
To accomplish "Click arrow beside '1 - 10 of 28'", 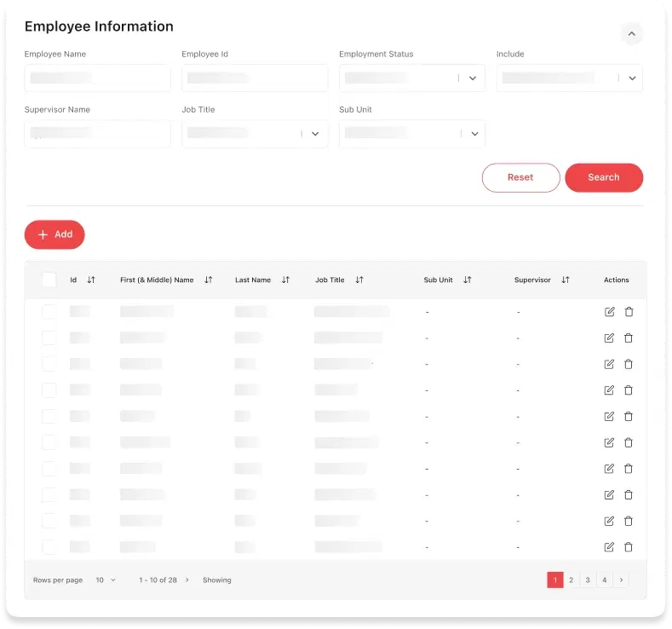I will [x=187, y=580].
